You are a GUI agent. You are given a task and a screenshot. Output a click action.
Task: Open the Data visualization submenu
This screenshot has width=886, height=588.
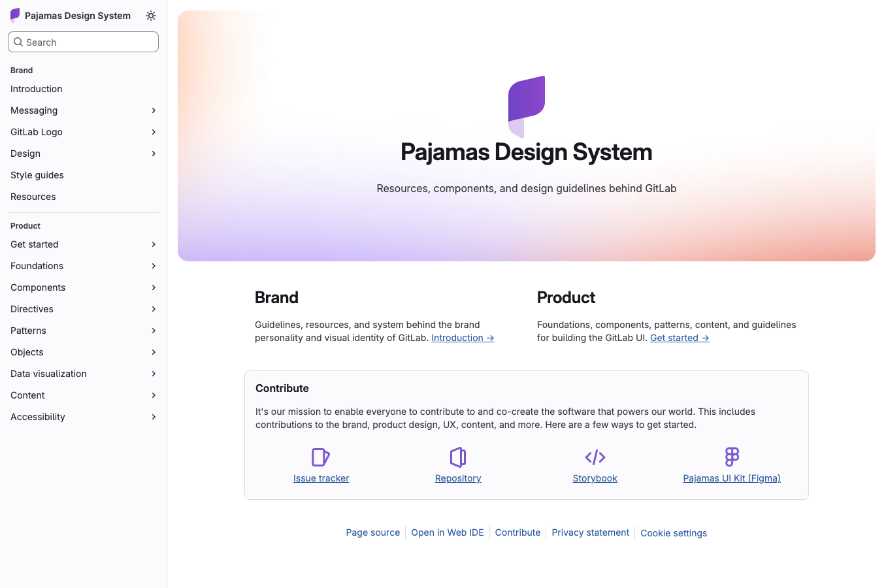point(154,374)
